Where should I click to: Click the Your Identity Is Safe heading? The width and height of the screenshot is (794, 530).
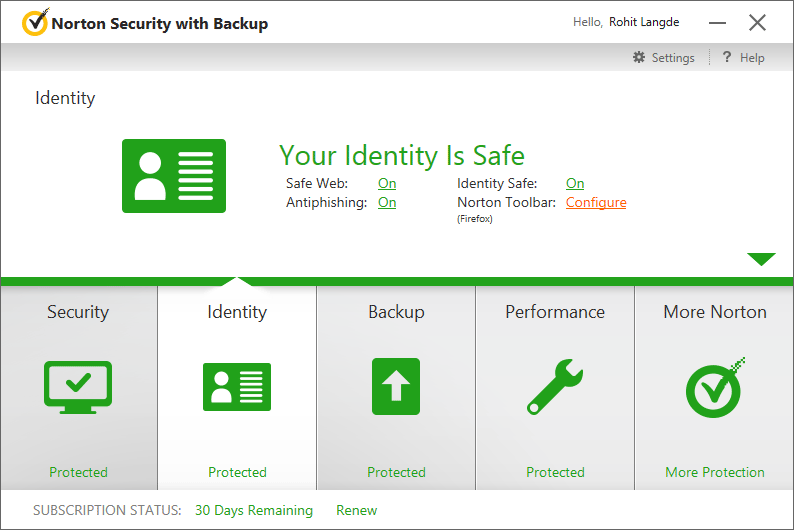[x=402, y=155]
